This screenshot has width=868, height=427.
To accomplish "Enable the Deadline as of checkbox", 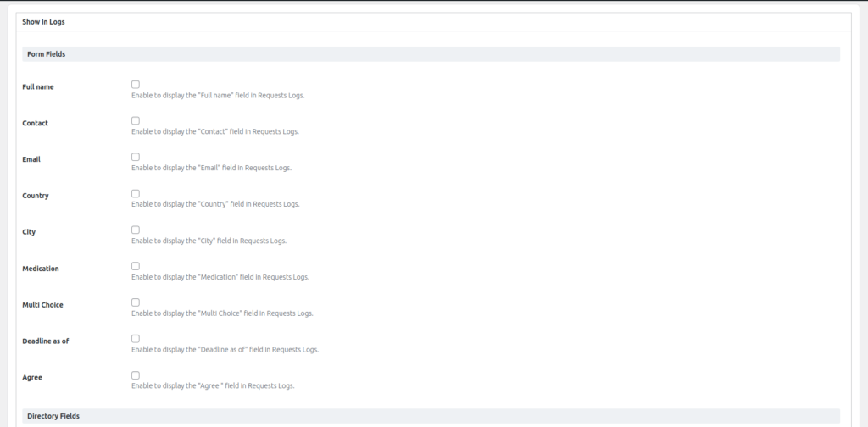I will (x=136, y=339).
